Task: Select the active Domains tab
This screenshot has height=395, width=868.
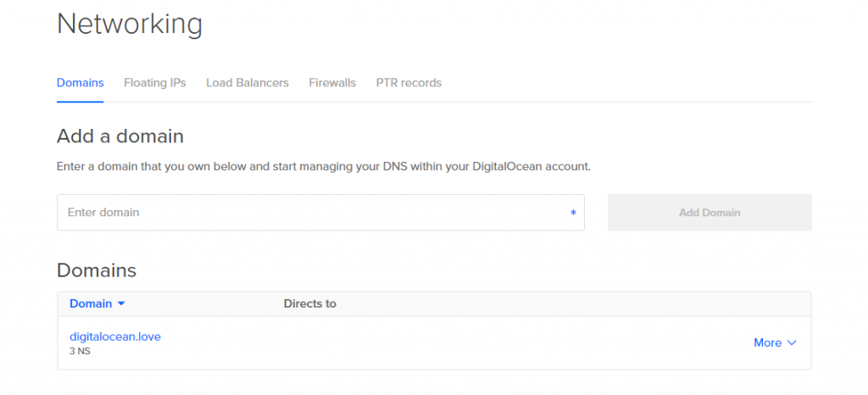Action: point(80,83)
